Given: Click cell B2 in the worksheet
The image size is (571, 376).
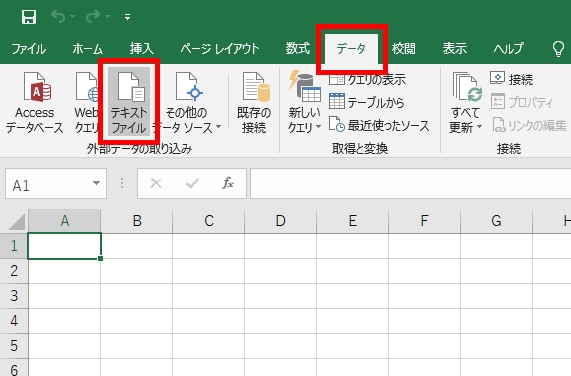Looking at the screenshot, I should [x=137, y=271].
